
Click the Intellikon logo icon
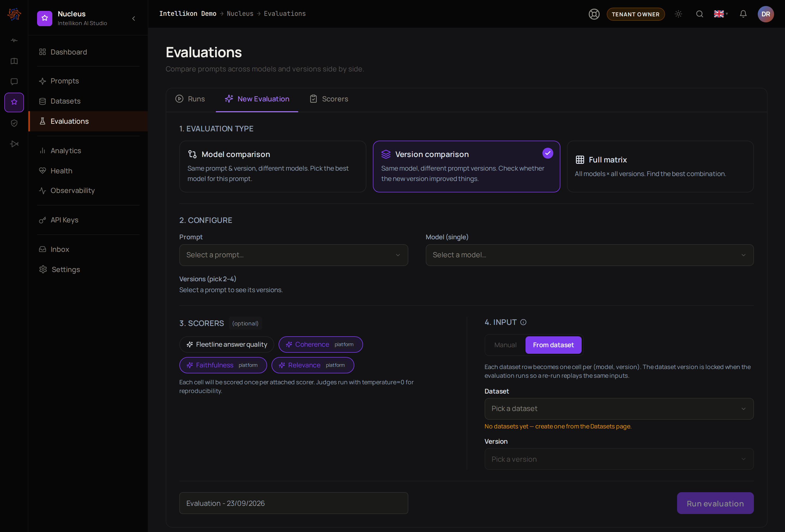point(14,14)
